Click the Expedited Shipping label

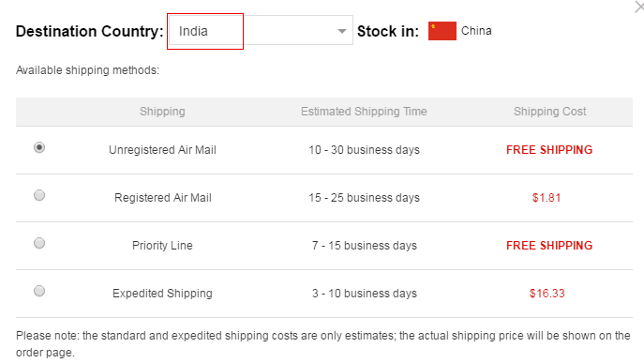point(162,293)
